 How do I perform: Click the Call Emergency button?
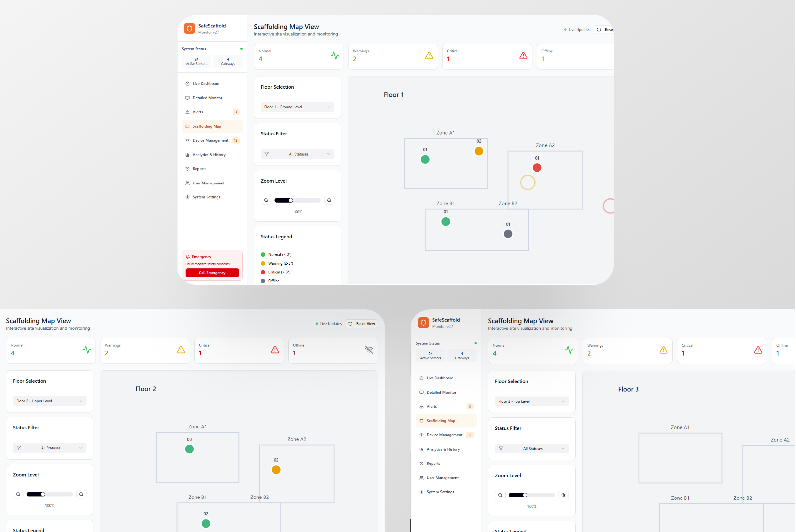point(212,273)
